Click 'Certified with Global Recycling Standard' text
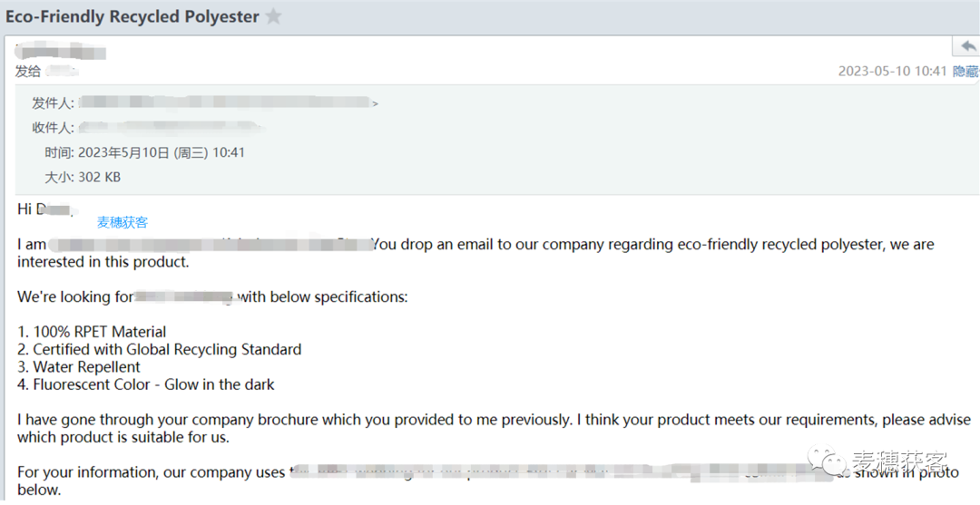 [x=160, y=349]
